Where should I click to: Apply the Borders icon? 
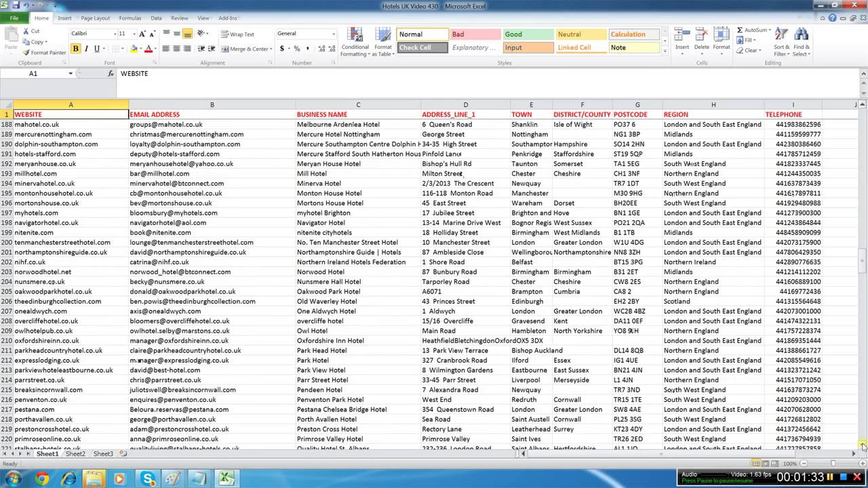[115, 49]
